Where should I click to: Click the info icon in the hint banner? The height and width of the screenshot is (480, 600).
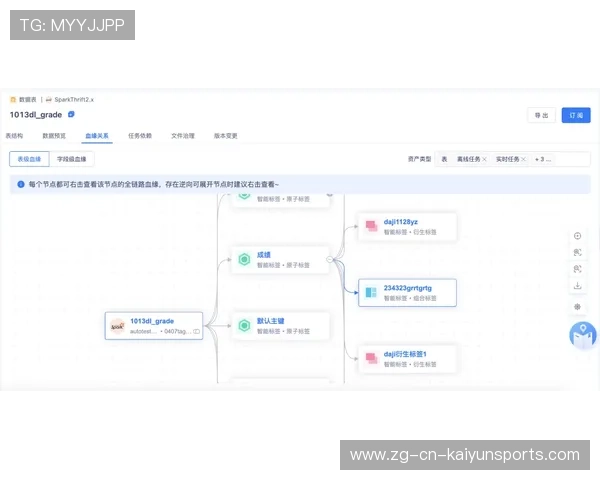(x=21, y=184)
